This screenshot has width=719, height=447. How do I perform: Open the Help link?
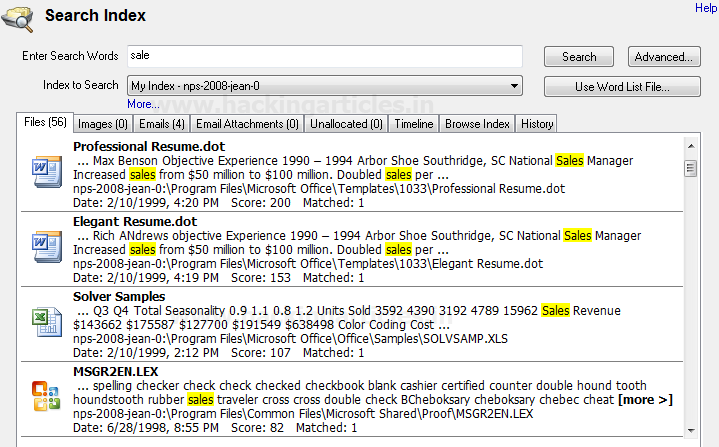[705, 8]
